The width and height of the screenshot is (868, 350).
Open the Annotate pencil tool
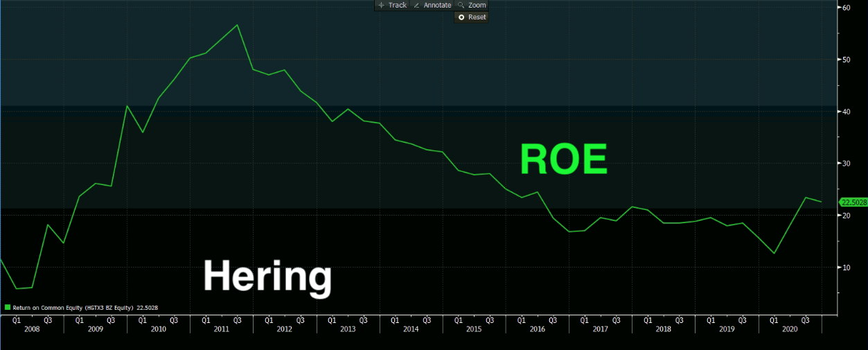(432, 5)
